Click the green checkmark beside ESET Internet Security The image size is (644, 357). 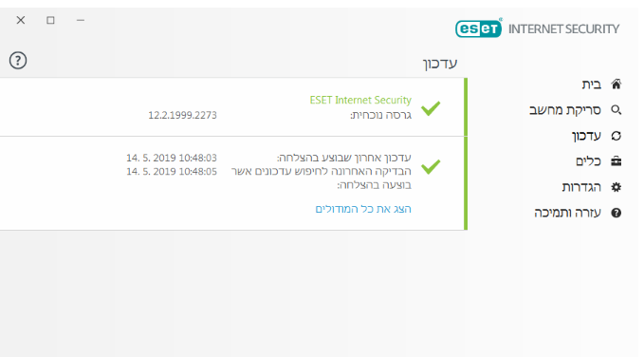[x=431, y=108]
